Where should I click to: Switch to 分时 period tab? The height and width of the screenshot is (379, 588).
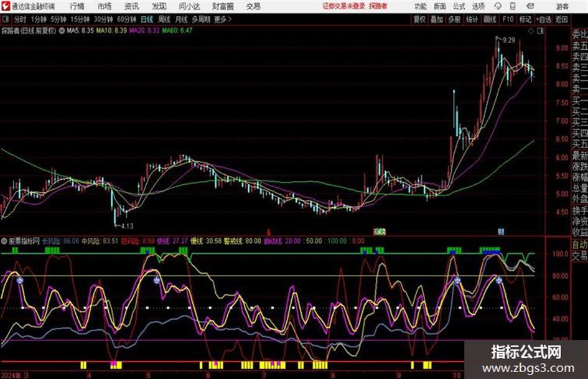(21, 19)
